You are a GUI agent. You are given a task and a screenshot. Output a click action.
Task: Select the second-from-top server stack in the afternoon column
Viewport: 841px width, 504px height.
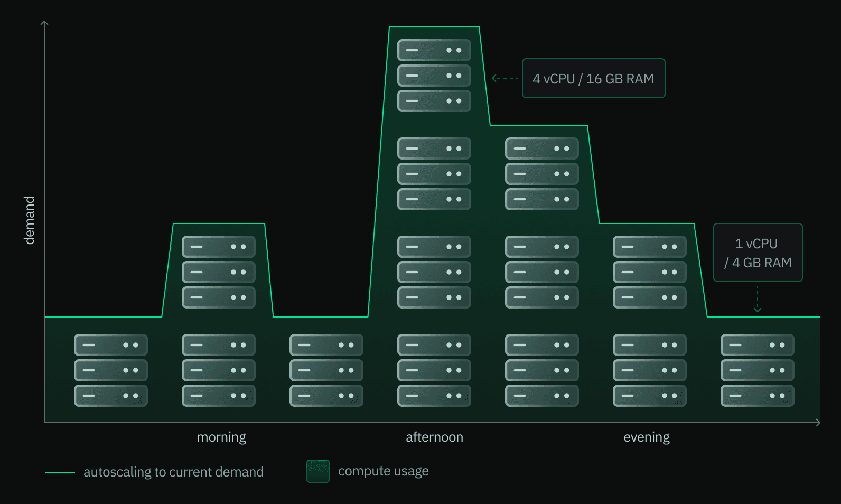[x=434, y=174]
